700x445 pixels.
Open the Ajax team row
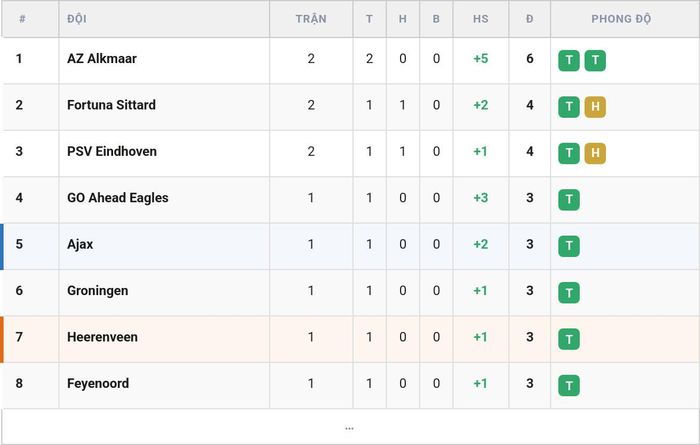(351, 246)
